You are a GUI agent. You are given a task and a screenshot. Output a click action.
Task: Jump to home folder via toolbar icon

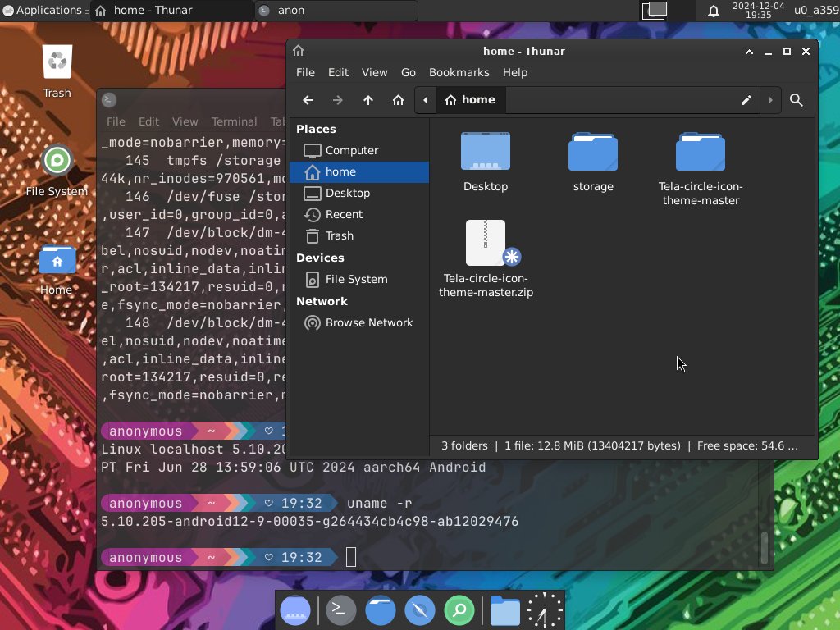[398, 100]
